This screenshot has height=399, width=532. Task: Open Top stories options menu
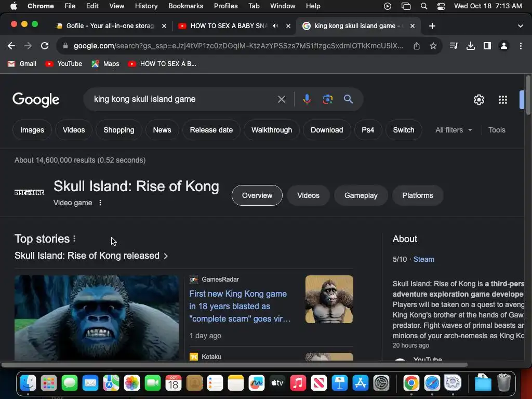tap(74, 239)
